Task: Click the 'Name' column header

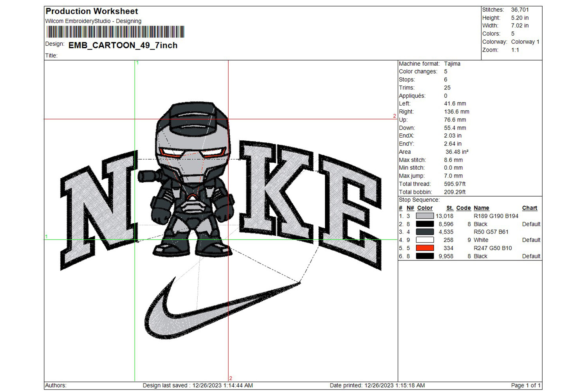Action: pos(482,208)
